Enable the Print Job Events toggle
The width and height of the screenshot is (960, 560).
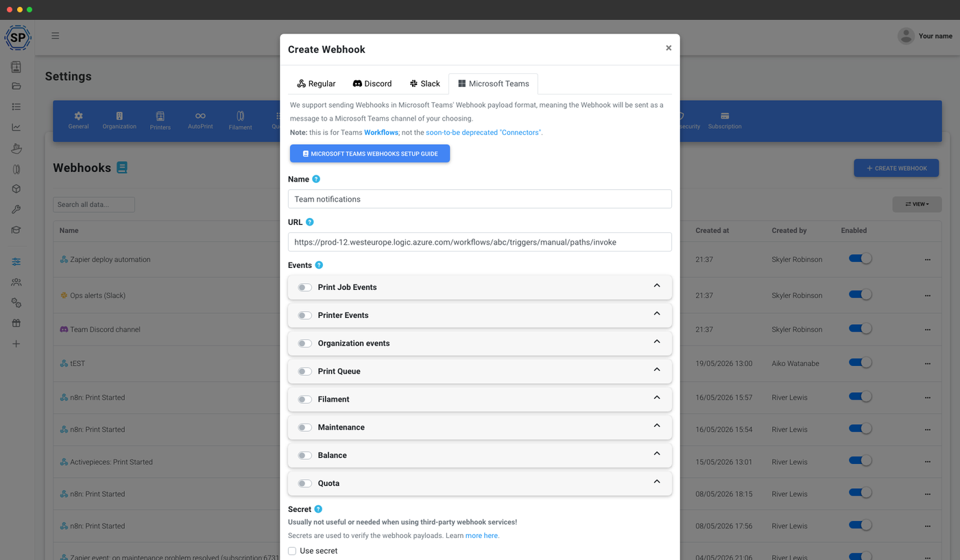pyautogui.click(x=305, y=287)
